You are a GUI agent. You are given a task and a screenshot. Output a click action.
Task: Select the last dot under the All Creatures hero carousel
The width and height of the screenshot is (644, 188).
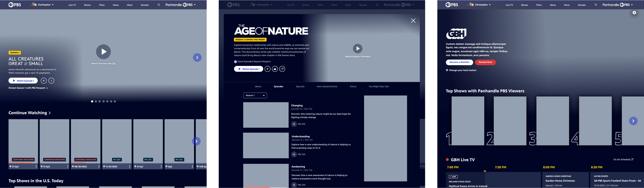[x=115, y=102]
